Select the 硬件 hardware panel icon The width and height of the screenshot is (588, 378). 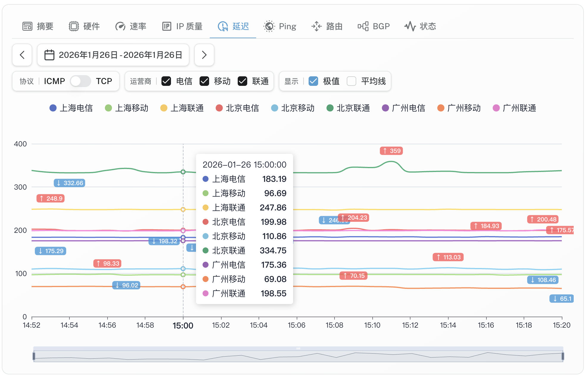pyautogui.click(x=74, y=26)
